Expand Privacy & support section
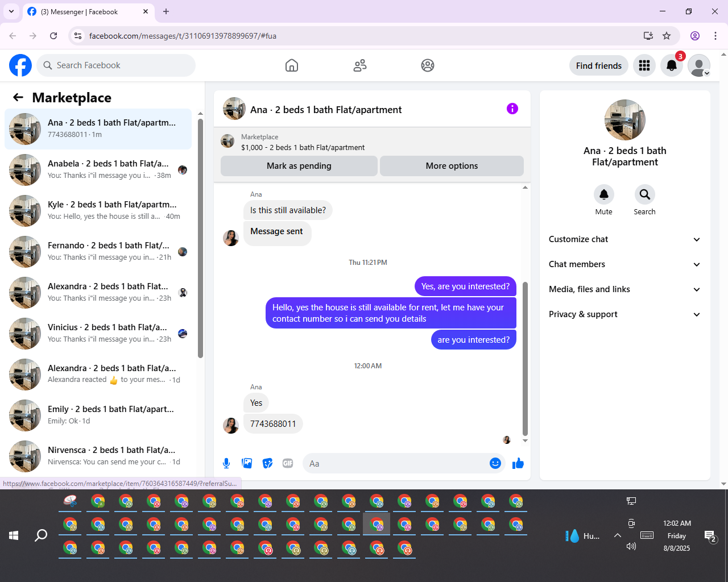728x582 pixels. coord(625,314)
